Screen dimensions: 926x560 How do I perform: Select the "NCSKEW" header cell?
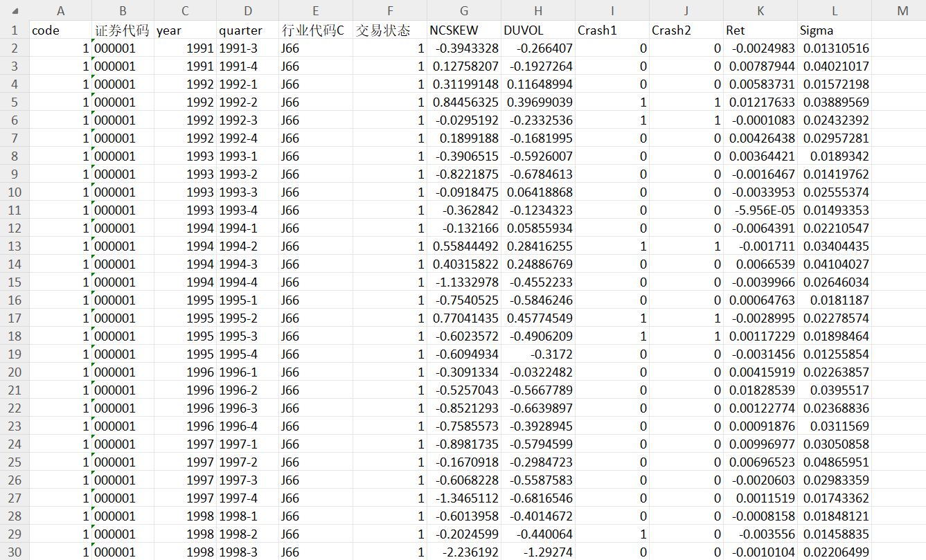click(x=464, y=30)
